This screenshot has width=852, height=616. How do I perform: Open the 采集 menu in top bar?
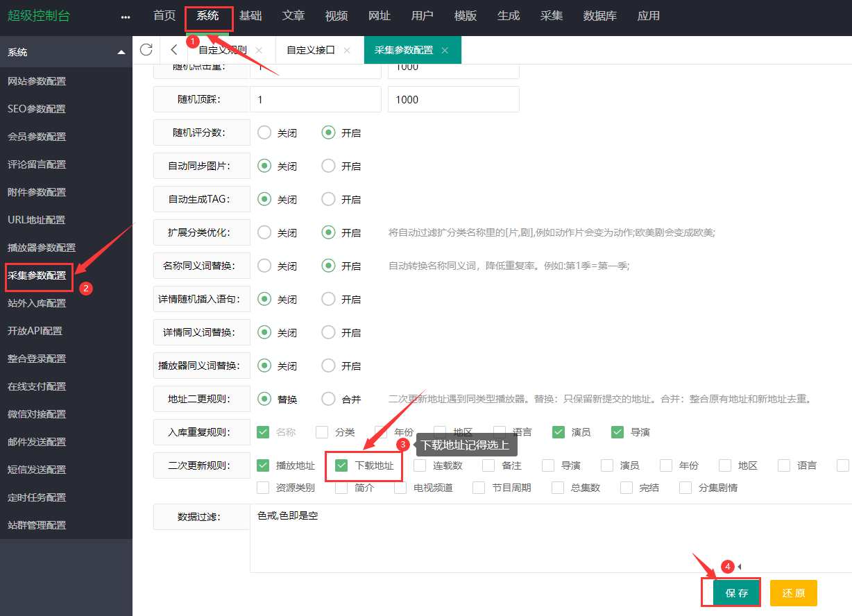tap(551, 15)
